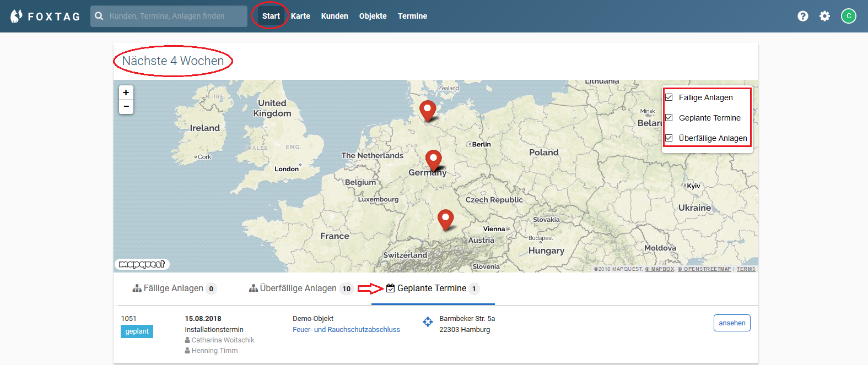Toggle Überfällige Anlagen checkbox
Screen dimensions: 868x365
click(x=669, y=138)
